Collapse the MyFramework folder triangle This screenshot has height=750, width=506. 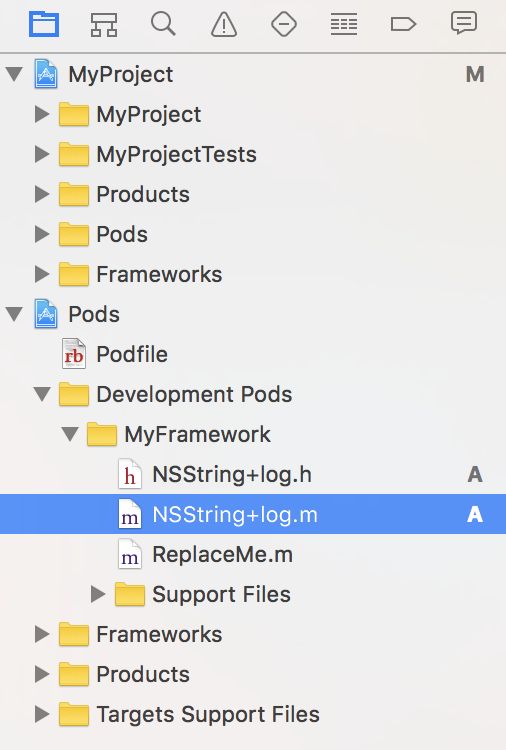(x=70, y=434)
